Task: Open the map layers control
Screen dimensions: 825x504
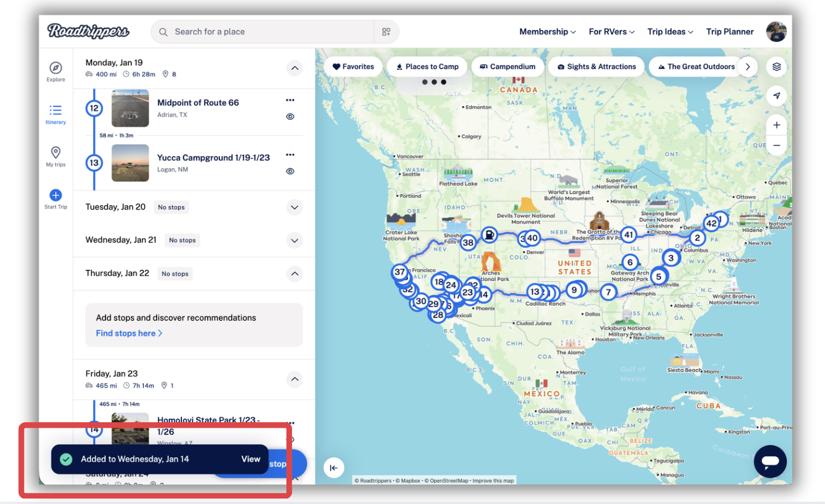Action: click(777, 67)
